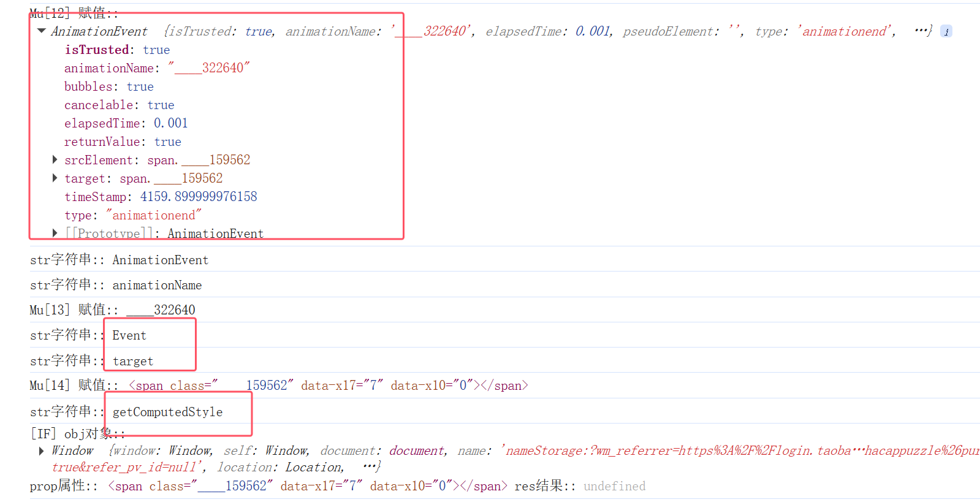Click the srcElement span.____159562 value
Screen dimensions: 980x502
pyautogui.click(x=199, y=161)
